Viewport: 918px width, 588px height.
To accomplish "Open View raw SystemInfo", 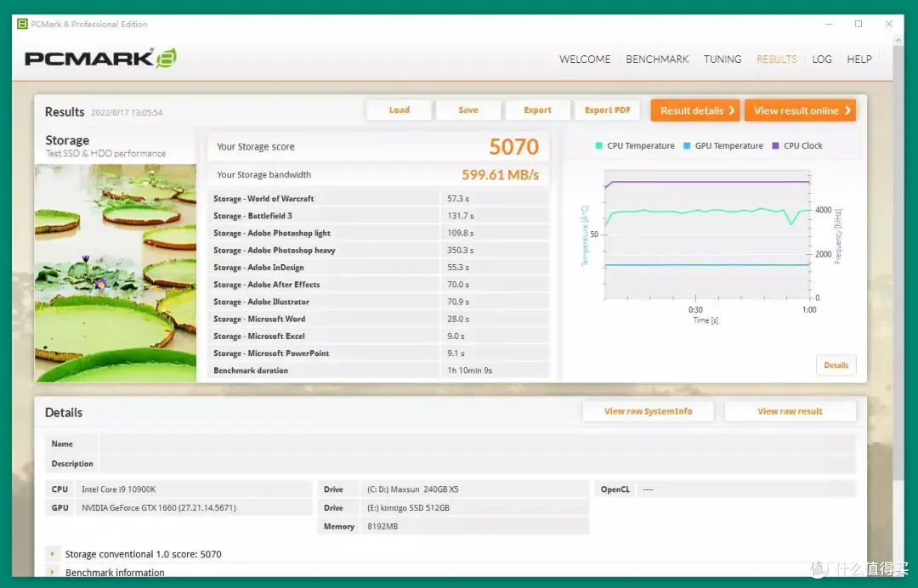I will 648,411.
